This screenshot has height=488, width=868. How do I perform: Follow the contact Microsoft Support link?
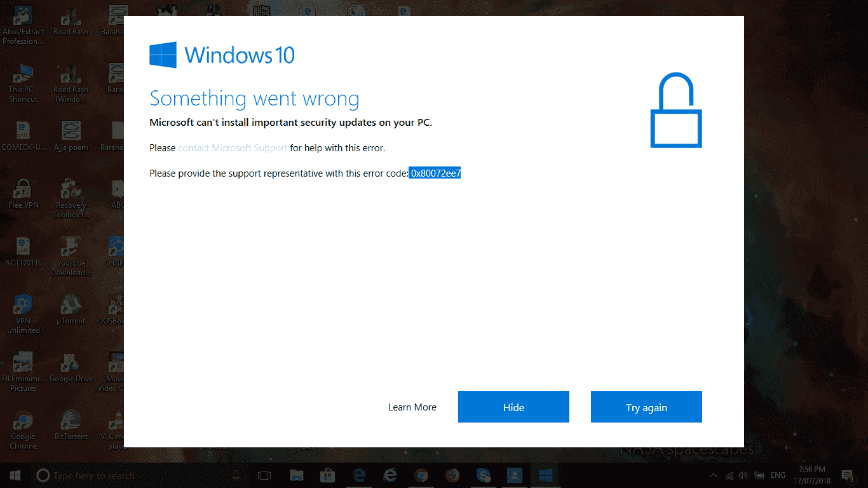(233, 148)
